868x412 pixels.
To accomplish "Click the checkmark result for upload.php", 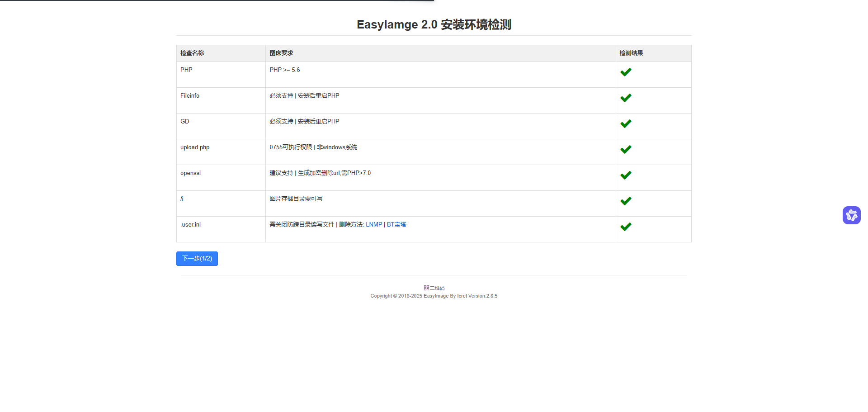I will pyautogui.click(x=626, y=149).
